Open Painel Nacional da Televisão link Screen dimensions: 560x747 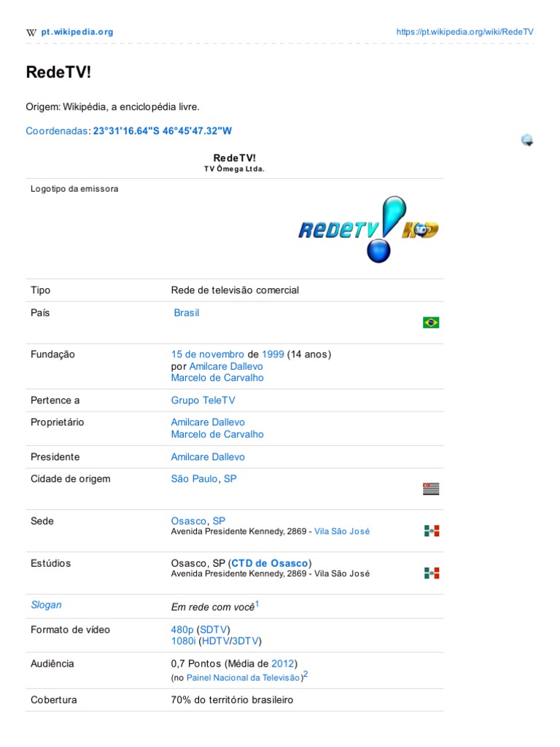[x=244, y=678]
